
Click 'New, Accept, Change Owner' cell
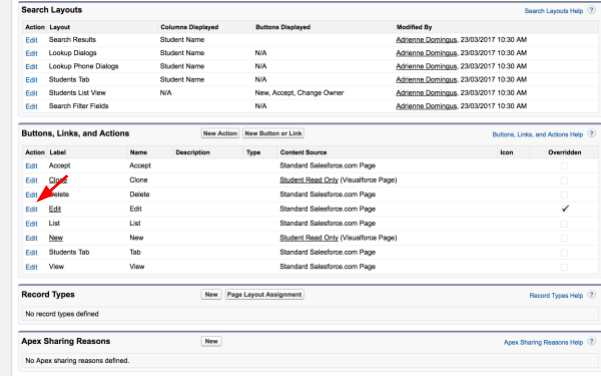click(x=299, y=93)
